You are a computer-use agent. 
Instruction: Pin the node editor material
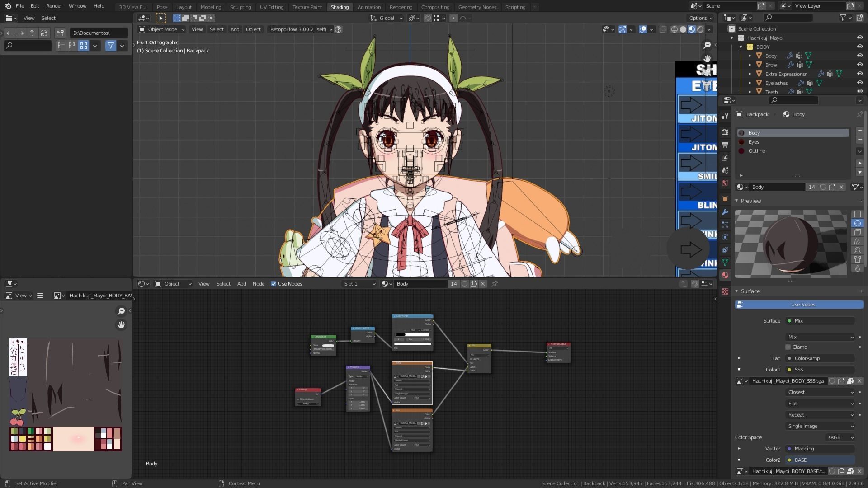coord(495,284)
